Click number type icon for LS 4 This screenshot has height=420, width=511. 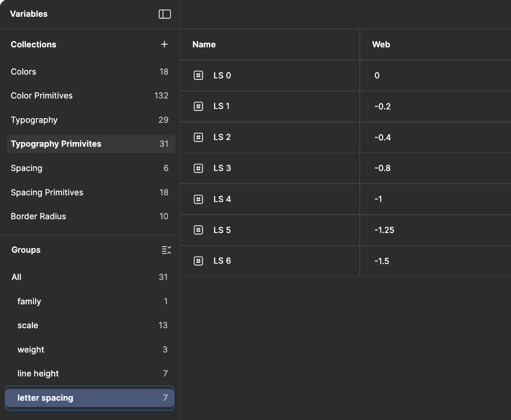point(198,199)
